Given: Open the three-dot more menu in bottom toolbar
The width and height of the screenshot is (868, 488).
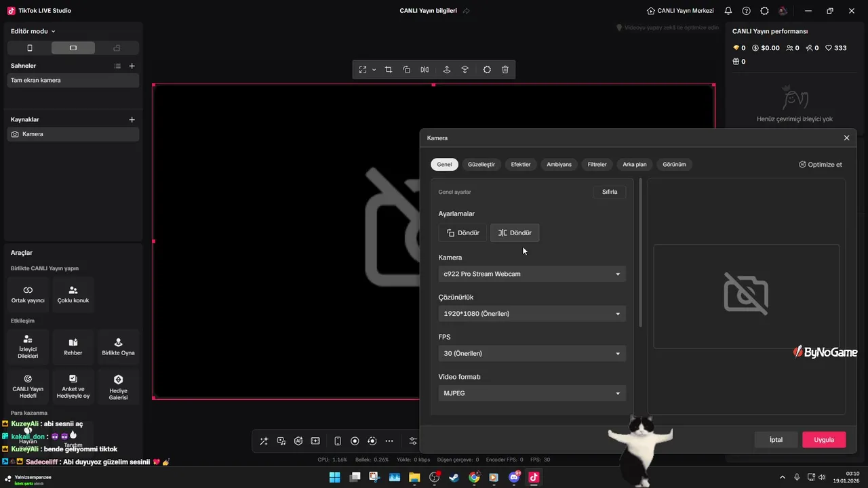Looking at the screenshot, I should tap(389, 441).
